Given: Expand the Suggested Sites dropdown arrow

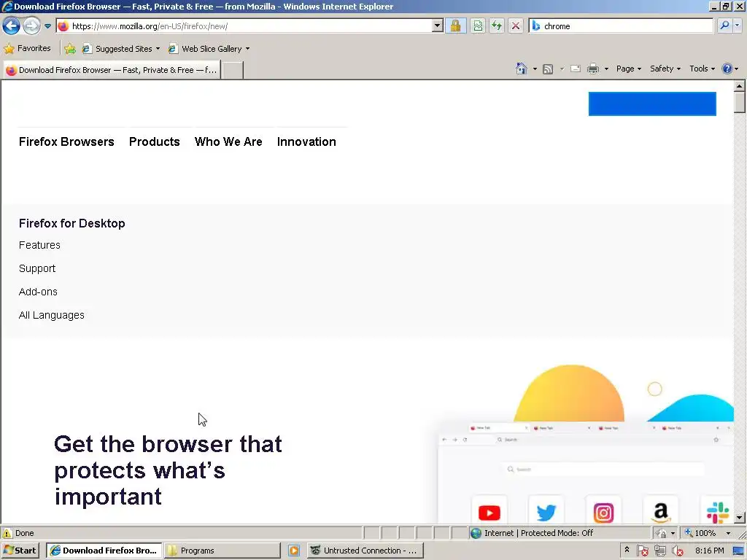Looking at the screenshot, I should [158, 49].
